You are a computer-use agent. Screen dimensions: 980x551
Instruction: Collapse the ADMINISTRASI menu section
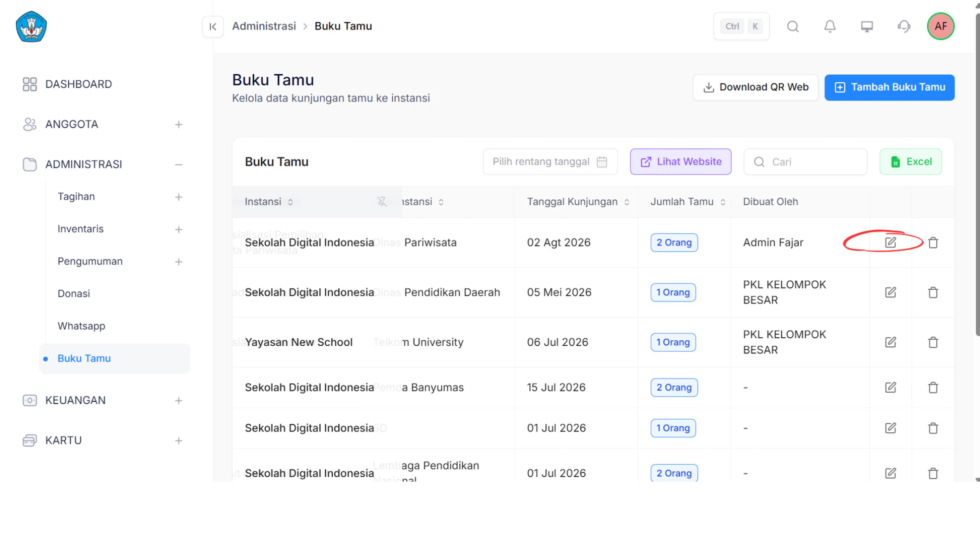pos(178,165)
